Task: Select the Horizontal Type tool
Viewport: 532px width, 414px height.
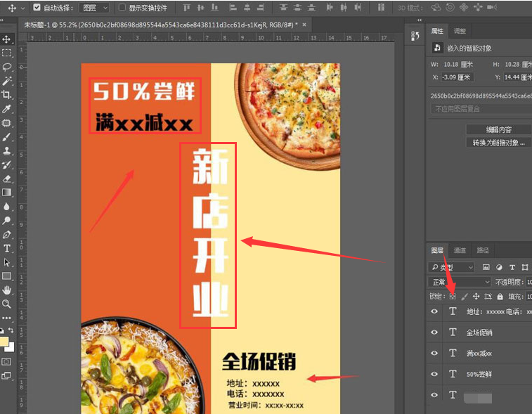Action: click(7, 248)
